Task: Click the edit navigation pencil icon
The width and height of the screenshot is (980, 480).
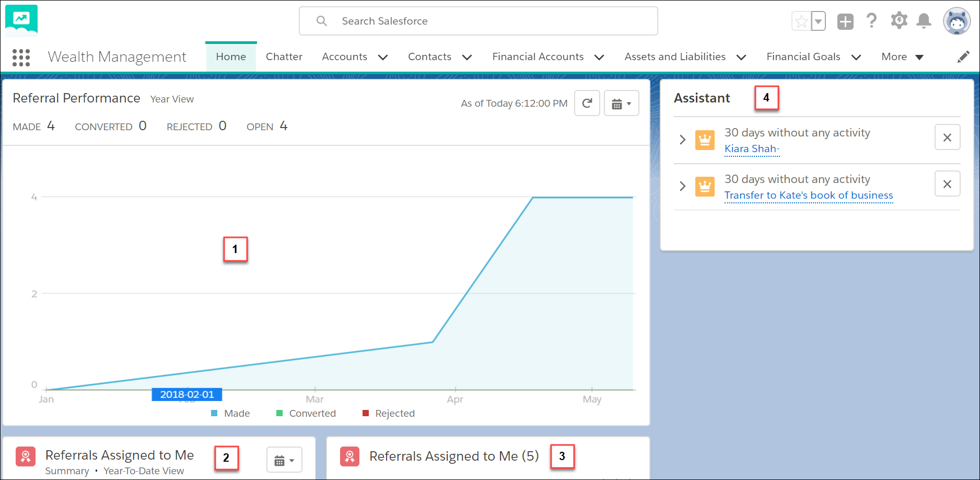Action: [x=963, y=57]
